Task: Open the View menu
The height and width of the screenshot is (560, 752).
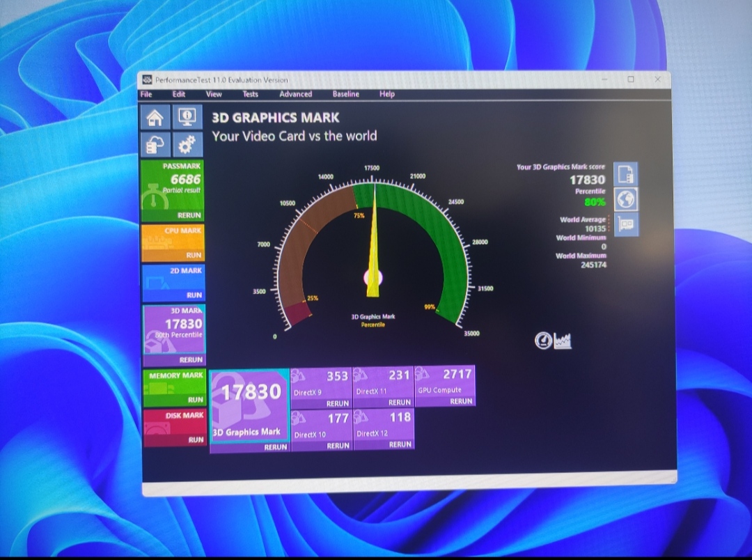Action: click(214, 94)
